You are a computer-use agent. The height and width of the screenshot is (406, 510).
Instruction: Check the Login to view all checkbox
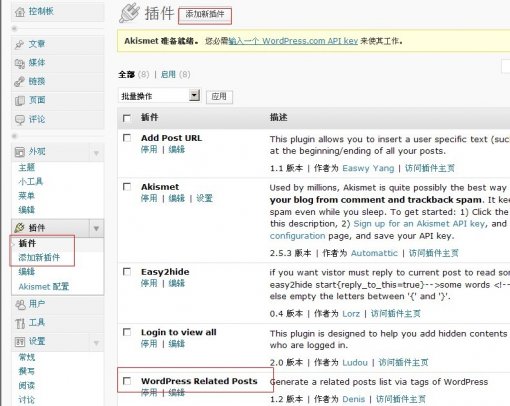(x=127, y=332)
